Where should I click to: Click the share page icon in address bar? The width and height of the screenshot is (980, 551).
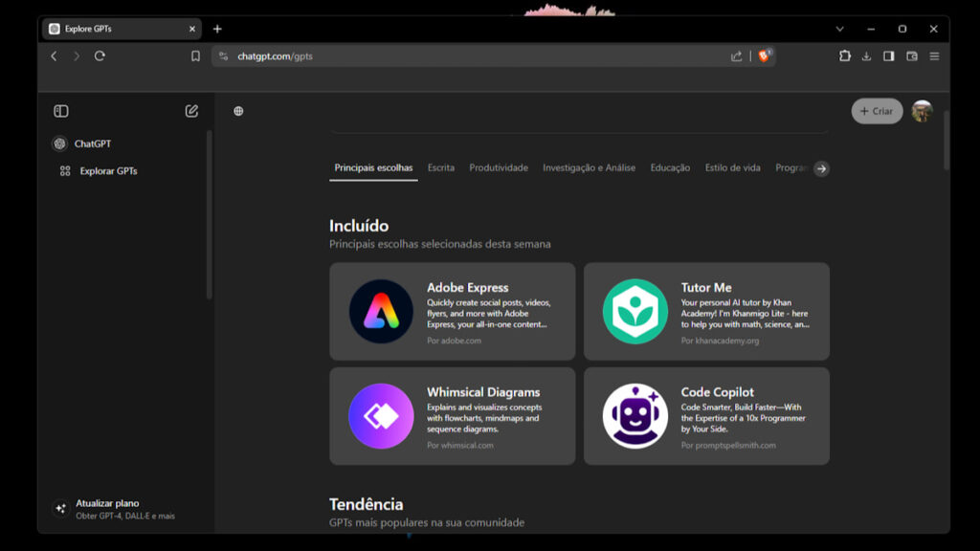(736, 56)
